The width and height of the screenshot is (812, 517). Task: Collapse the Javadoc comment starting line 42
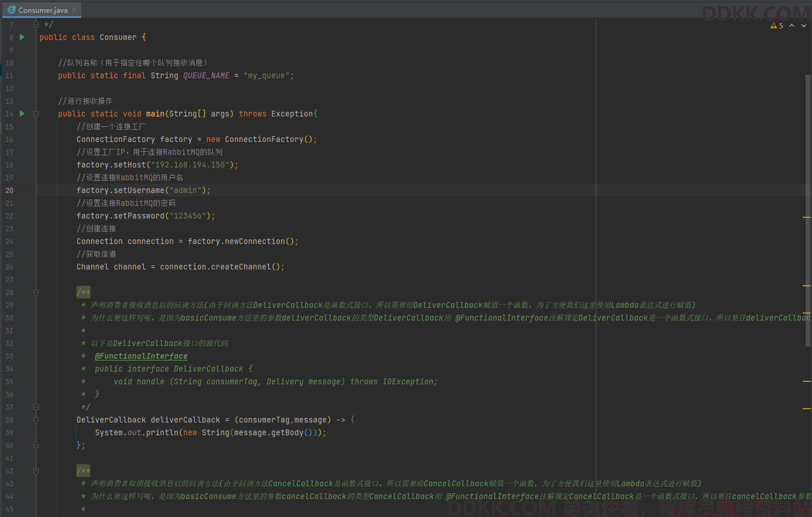coord(36,471)
